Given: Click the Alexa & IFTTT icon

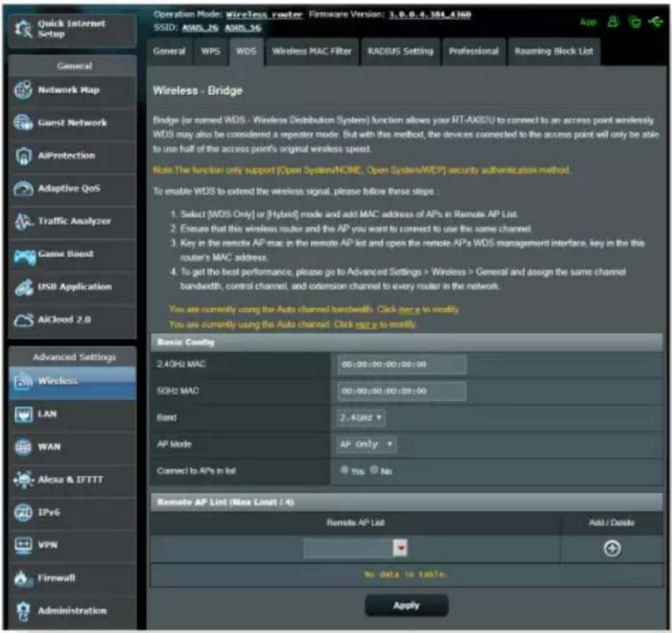Looking at the screenshot, I should 23,479.
